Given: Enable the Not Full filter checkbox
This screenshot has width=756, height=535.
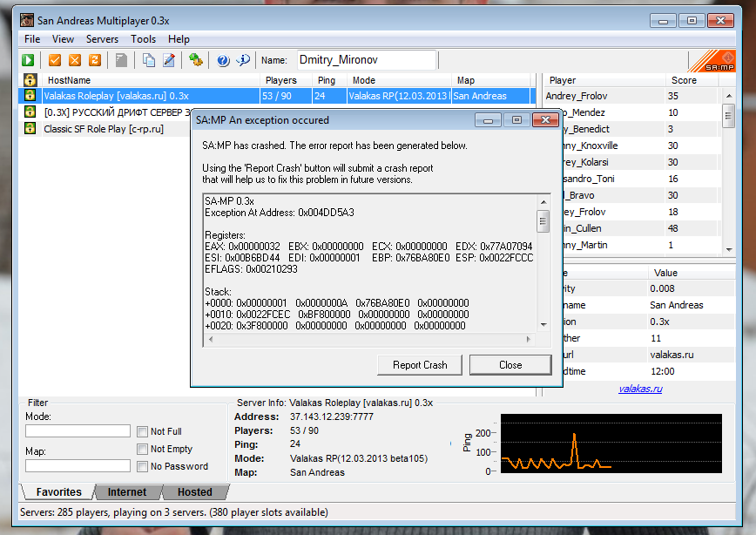Looking at the screenshot, I should [x=142, y=431].
